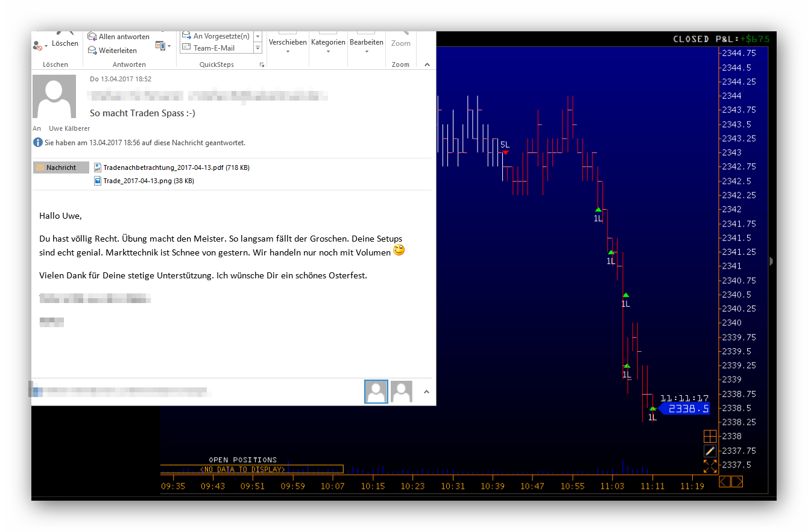Click the NO DATA TO DISPLAY positions box
808x532 pixels.
[251, 469]
